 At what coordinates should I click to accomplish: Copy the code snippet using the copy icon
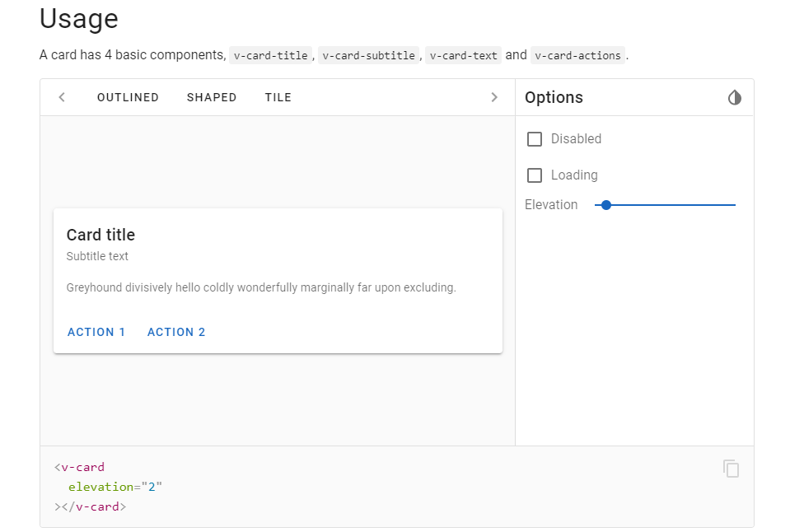pos(731,468)
